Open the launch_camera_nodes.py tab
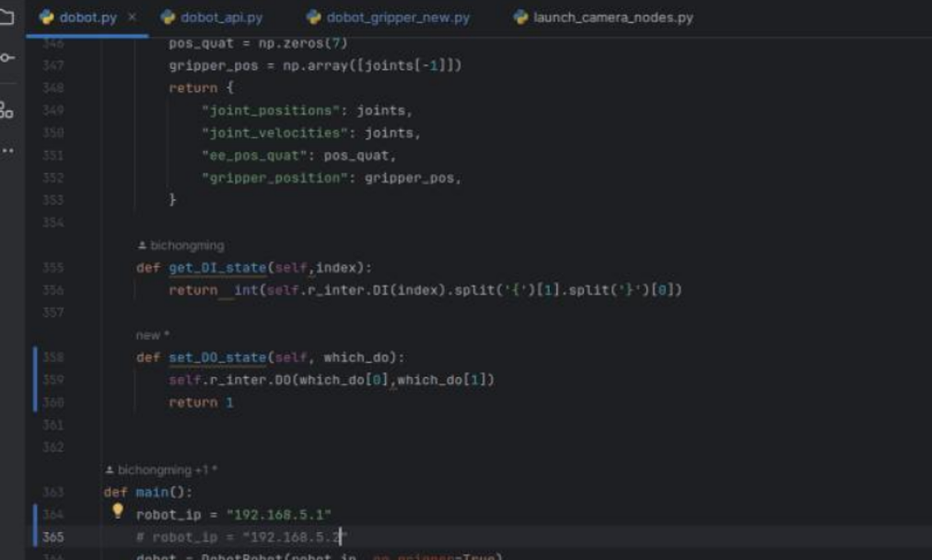 pyautogui.click(x=612, y=17)
